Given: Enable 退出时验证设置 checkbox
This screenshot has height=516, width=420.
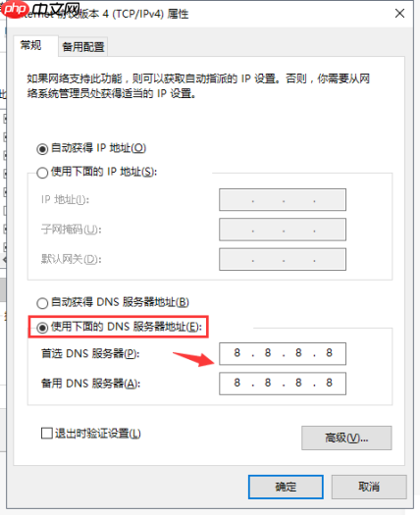Looking at the screenshot, I should coord(47,433).
